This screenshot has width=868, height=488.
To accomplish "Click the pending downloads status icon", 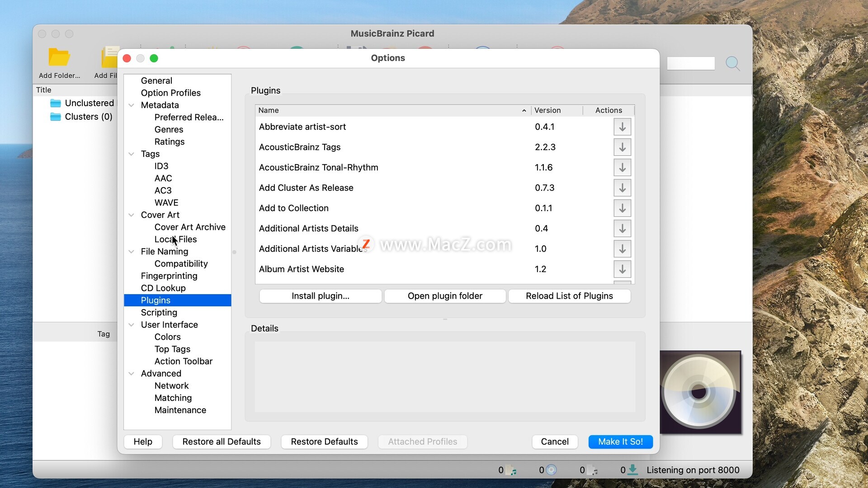I will click(x=633, y=470).
